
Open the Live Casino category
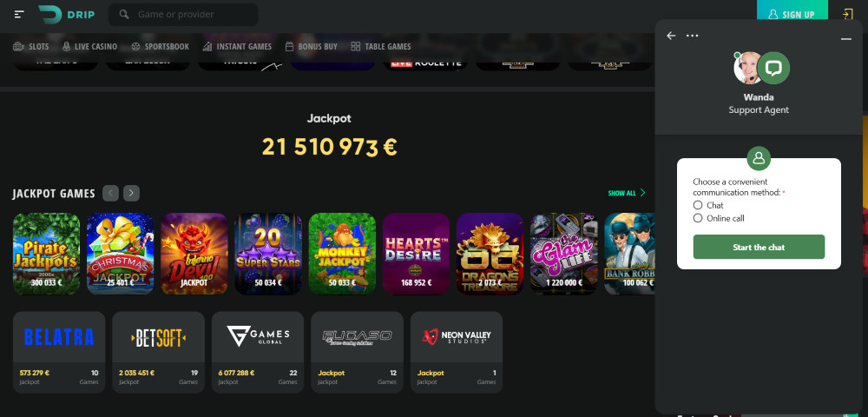coord(89,47)
